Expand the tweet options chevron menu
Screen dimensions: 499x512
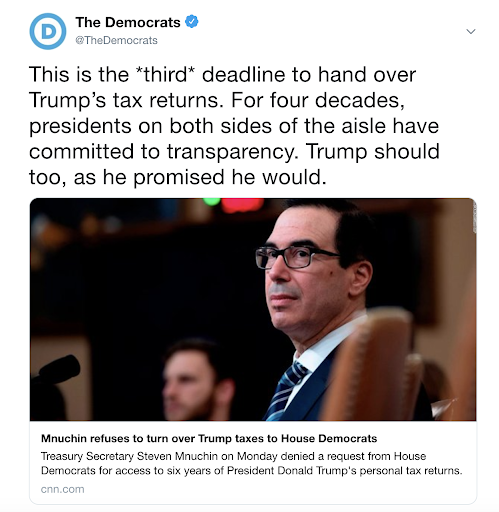471,31
